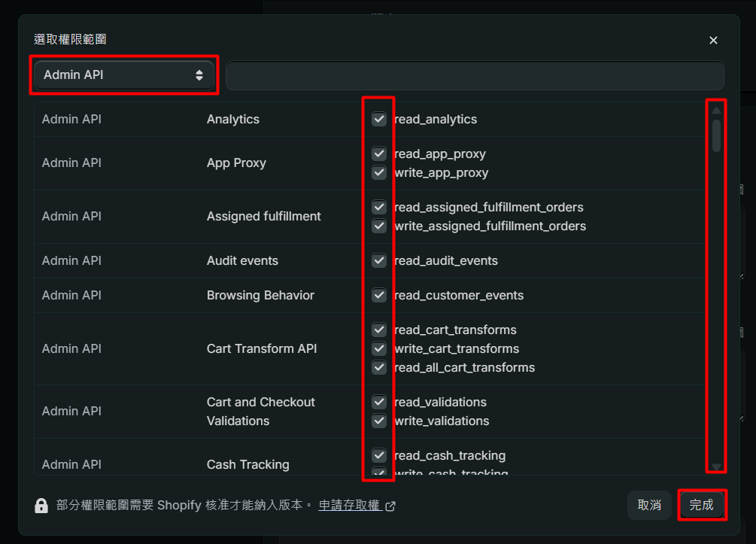Uncheck the write_validations checkbox
Image resolution: width=756 pixels, height=544 pixels.
pyautogui.click(x=379, y=421)
